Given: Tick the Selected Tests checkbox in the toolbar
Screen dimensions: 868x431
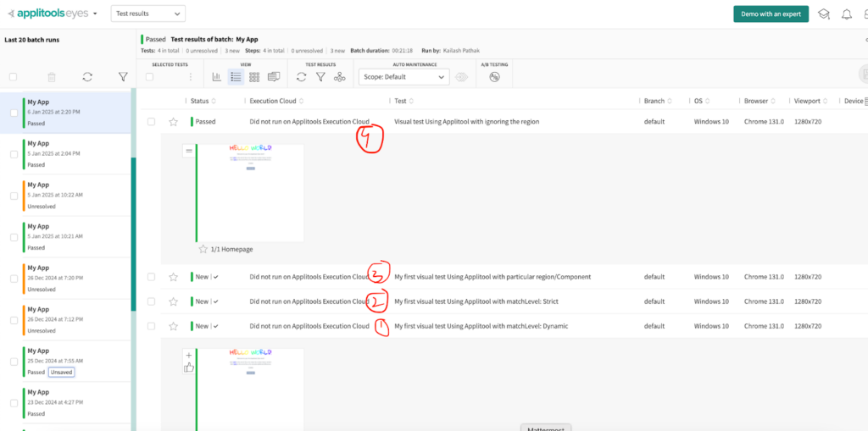Looking at the screenshot, I should pos(150,77).
